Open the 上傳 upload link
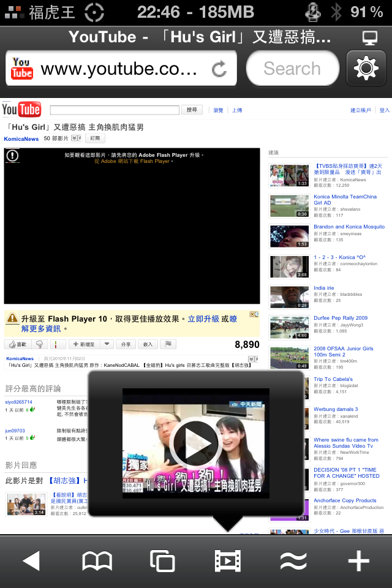 [237, 110]
